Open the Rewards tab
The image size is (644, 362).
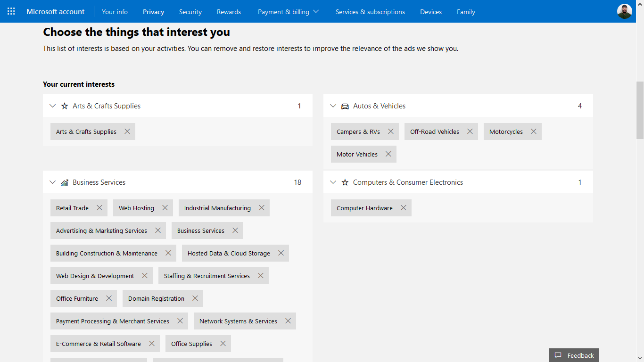click(229, 12)
